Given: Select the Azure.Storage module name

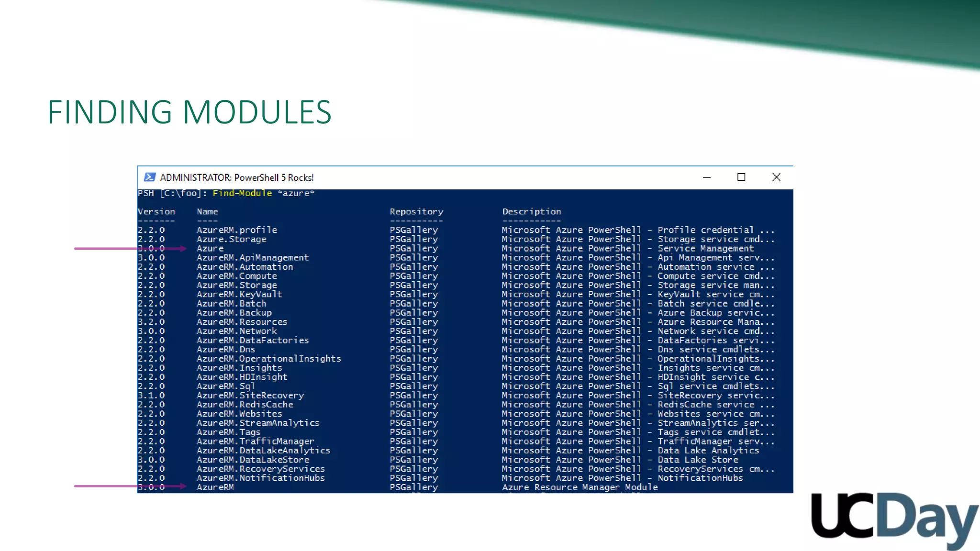Looking at the screenshot, I should point(232,239).
